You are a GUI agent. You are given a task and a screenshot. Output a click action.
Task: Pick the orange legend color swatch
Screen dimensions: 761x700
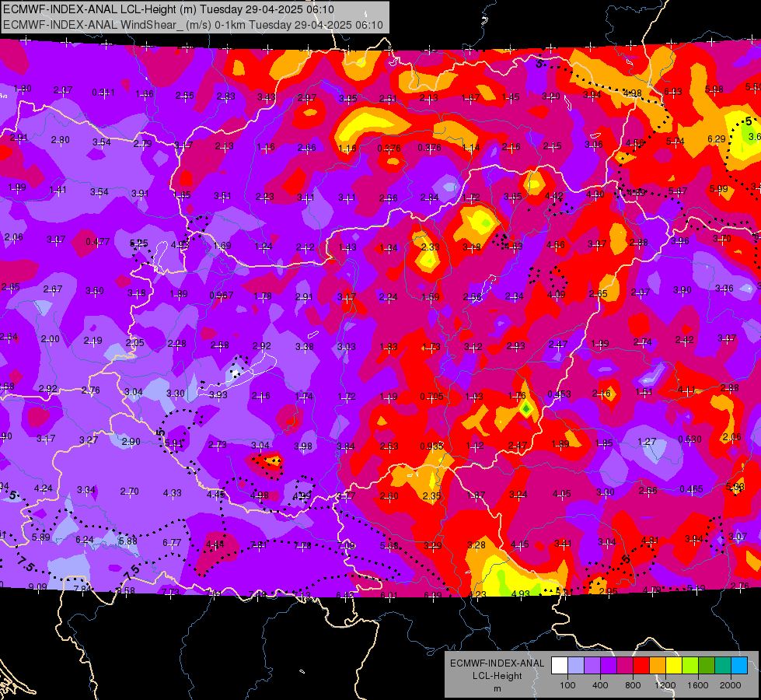click(x=658, y=666)
